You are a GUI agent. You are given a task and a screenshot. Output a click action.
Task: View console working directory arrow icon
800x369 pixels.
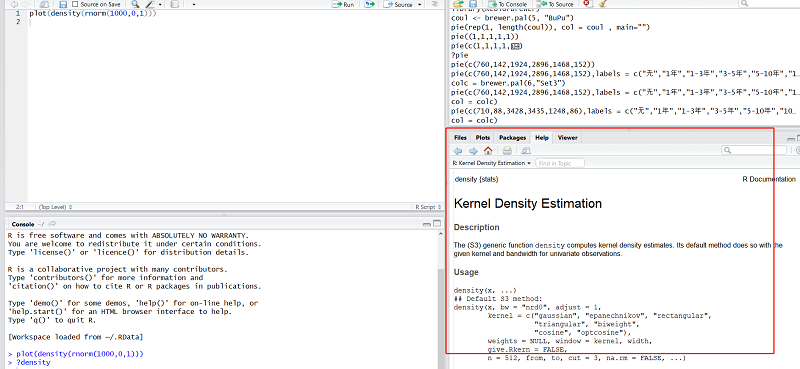[52, 224]
